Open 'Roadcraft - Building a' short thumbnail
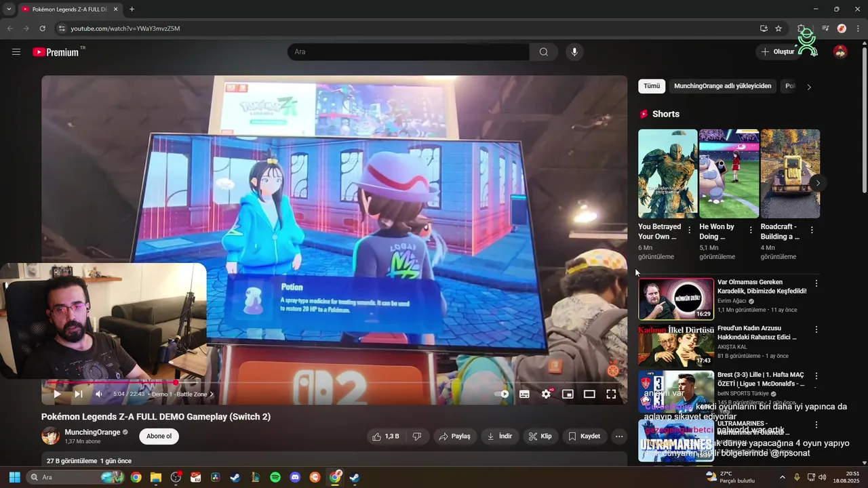868x488 pixels. pos(790,174)
